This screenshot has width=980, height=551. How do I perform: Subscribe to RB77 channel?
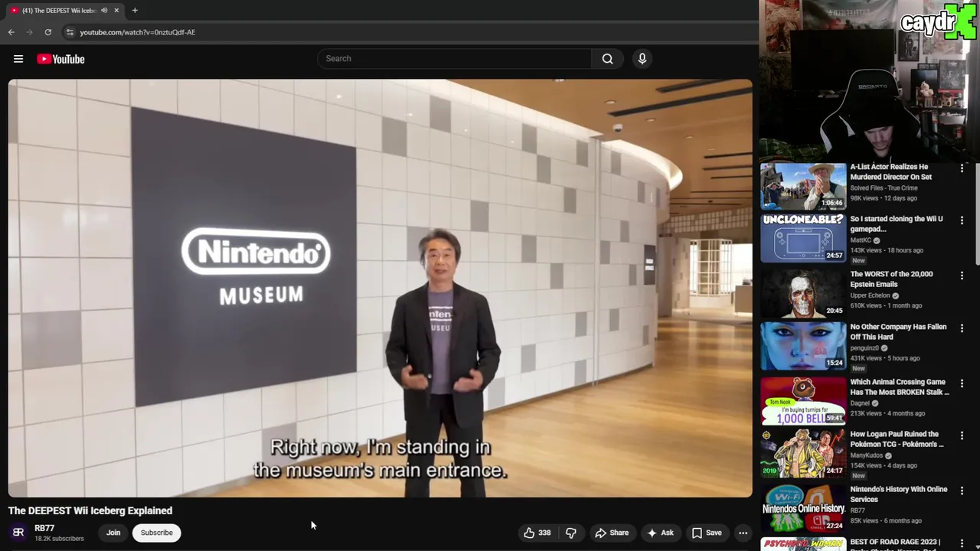tap(156, 533)
